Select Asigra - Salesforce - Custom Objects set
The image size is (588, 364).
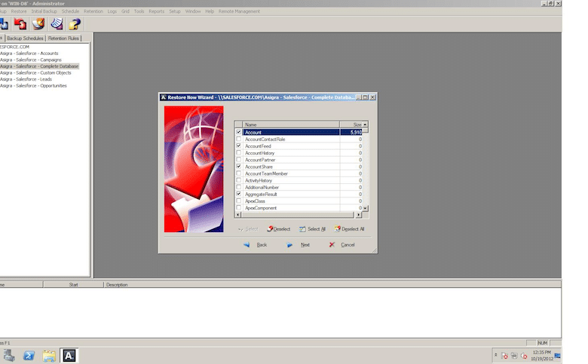[35, 73]
